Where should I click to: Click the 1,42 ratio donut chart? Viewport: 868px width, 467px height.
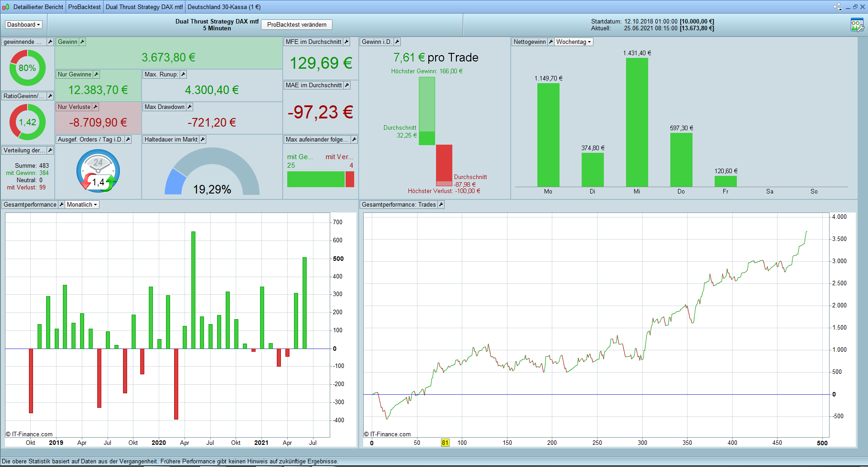[x=28, y=122]
